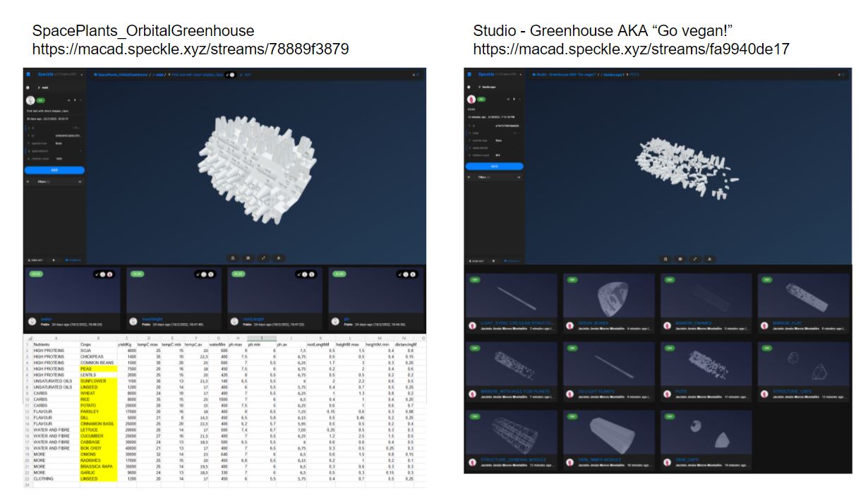
Task: Click zoom-extents icon in left viewer toolbar
Action: point(234,258)
